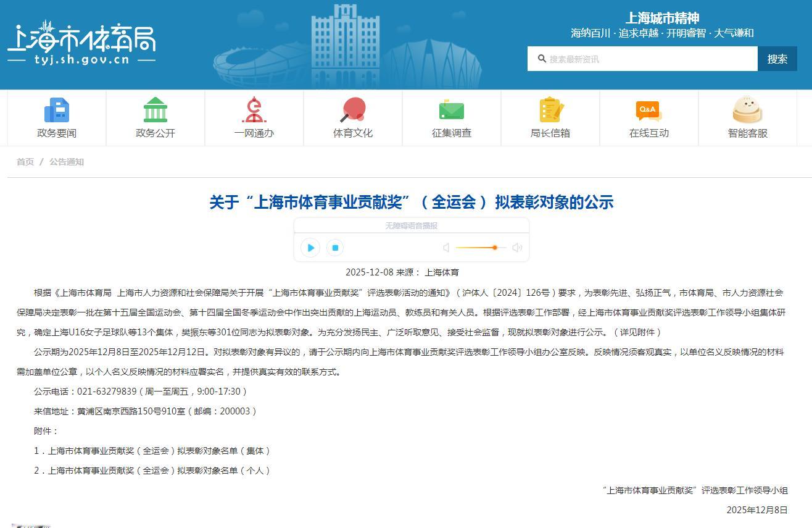Click the tyj.sh.gov.cn domain text
Viewport: 812px width, 528px height.
tap(81, 60)
